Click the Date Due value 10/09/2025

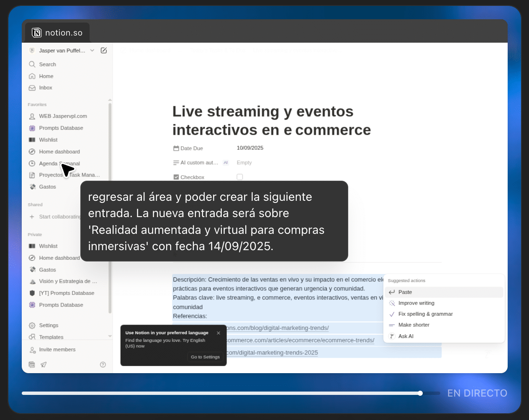click(x=250, y=148)
